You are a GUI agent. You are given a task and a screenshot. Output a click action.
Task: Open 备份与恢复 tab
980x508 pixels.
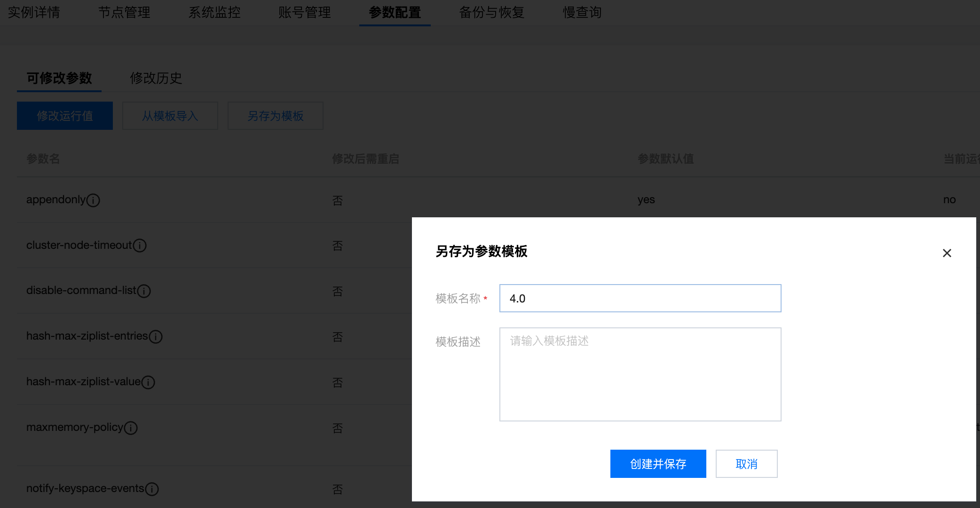coord(491,12)
